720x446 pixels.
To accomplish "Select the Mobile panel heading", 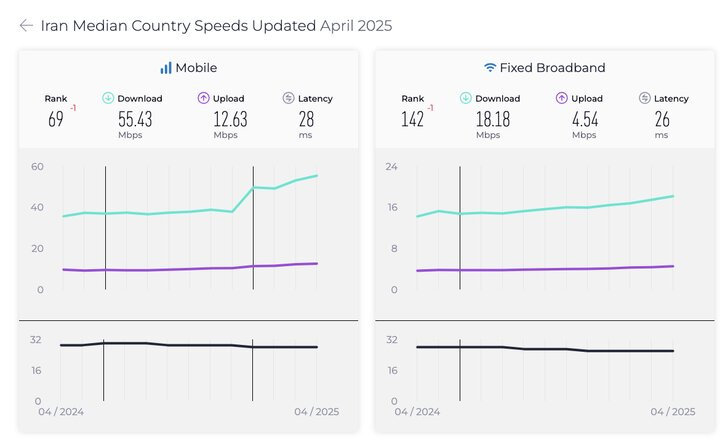I will [x=188, y=68].
